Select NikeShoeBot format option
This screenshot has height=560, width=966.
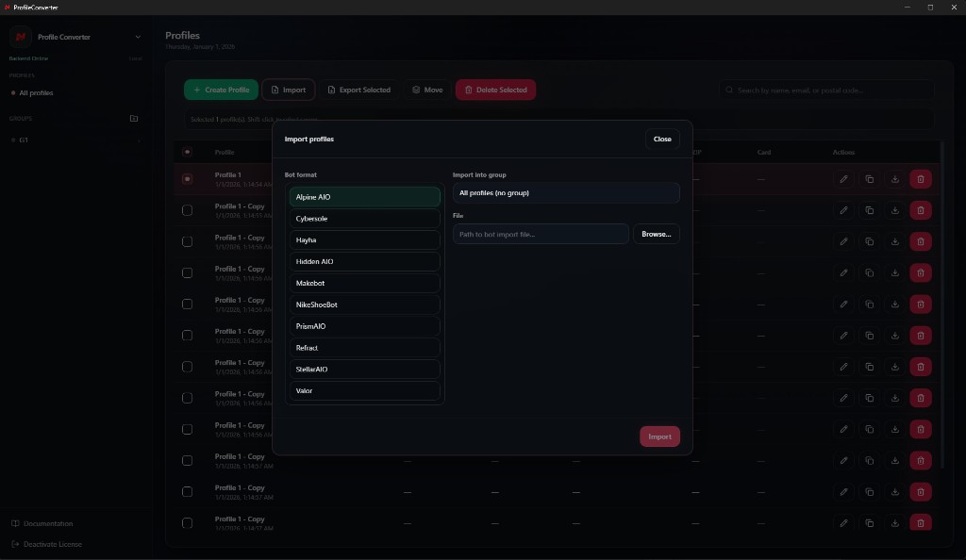point(365,305)
